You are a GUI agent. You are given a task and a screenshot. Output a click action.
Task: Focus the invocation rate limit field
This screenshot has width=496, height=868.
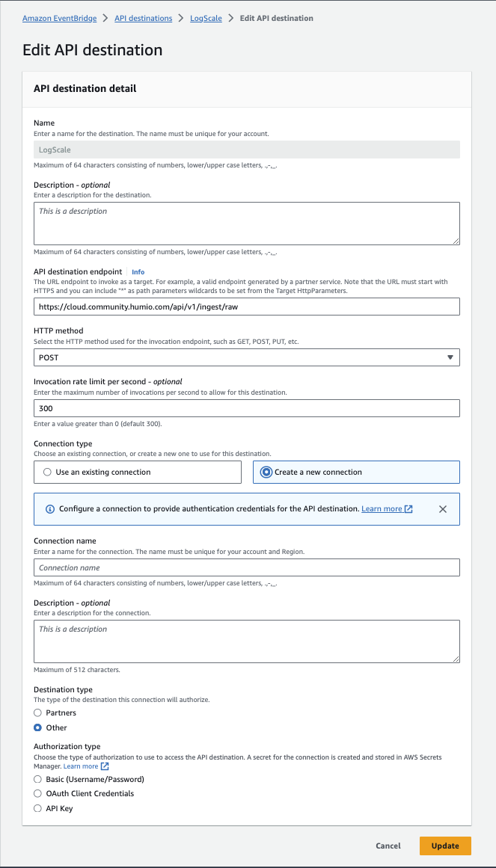tap(247, 408)
